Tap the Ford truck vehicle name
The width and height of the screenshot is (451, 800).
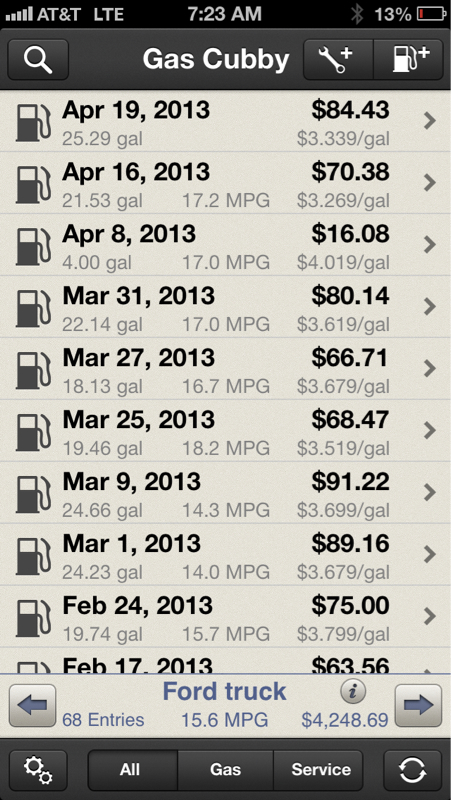coord(224,691)
